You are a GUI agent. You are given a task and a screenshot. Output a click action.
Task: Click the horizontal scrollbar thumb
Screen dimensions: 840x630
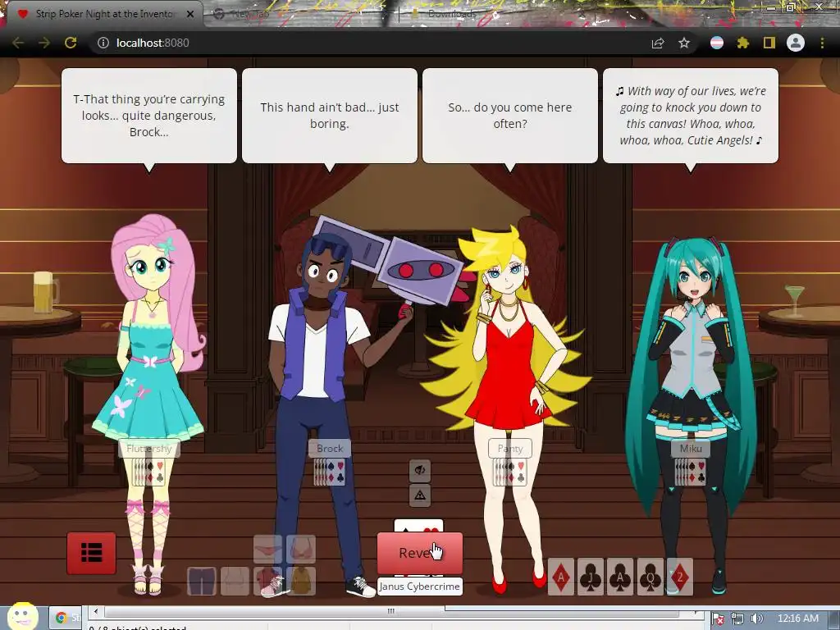[x=391, y=611]
